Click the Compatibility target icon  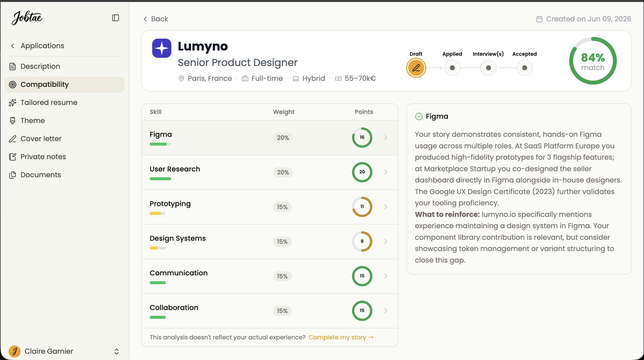(x=13, y=85)
